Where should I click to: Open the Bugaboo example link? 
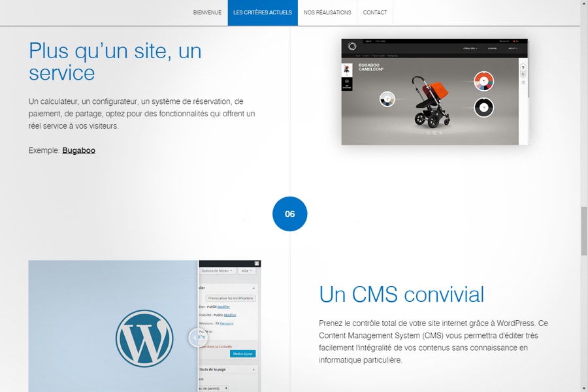(78, 150)
